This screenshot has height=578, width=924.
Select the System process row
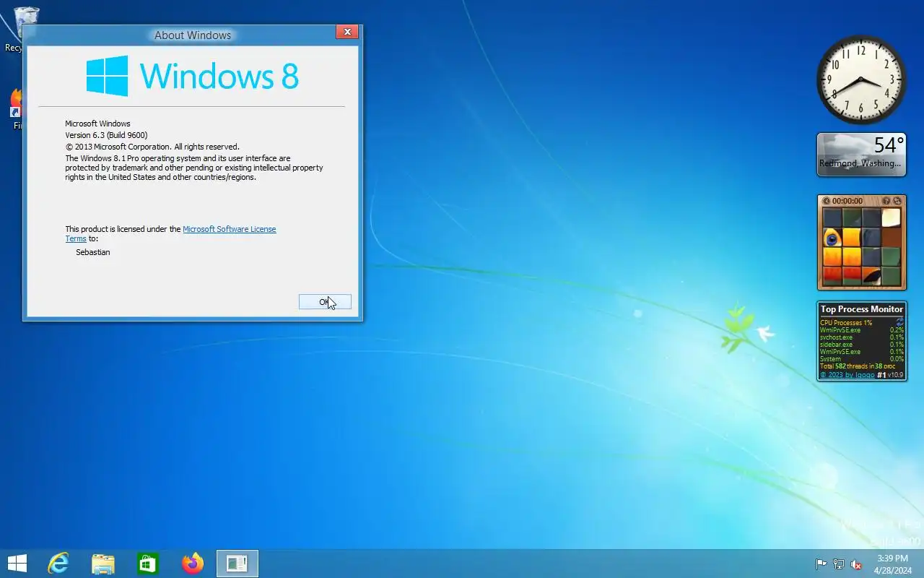coord(861,359)
